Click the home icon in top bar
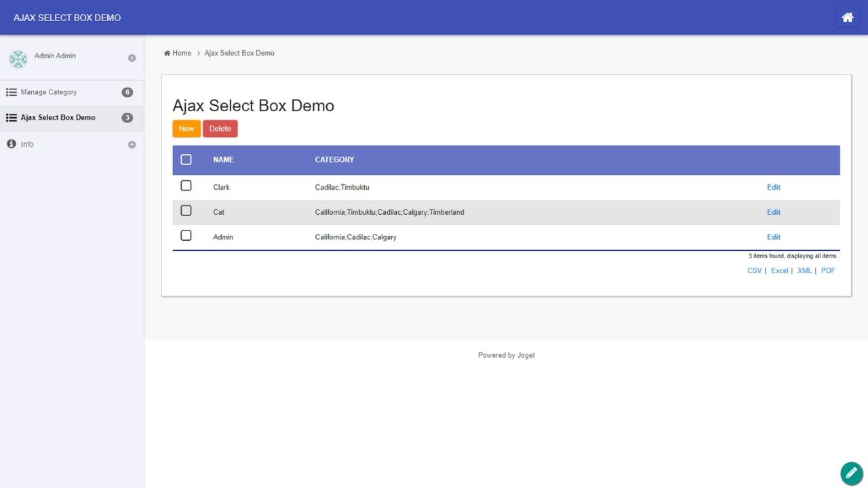Image resolution: width=868 pixels, height=488 pixels. coord(847,18)
